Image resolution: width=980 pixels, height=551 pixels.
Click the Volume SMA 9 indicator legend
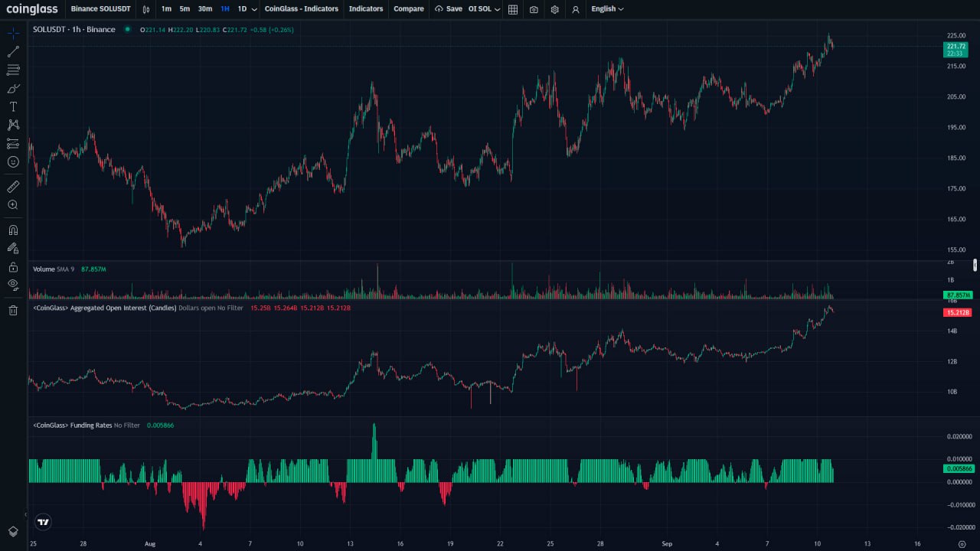click(x=54, y=269)
